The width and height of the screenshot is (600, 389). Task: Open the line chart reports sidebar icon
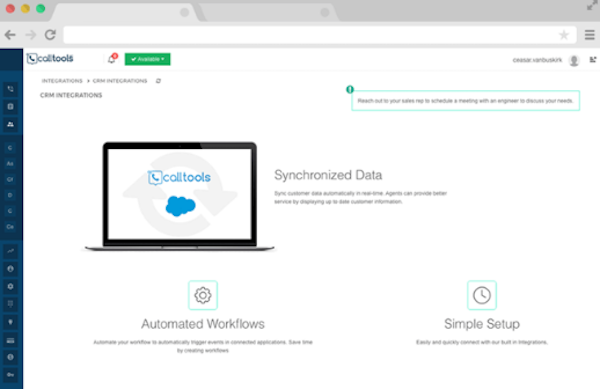click(10, 251)
